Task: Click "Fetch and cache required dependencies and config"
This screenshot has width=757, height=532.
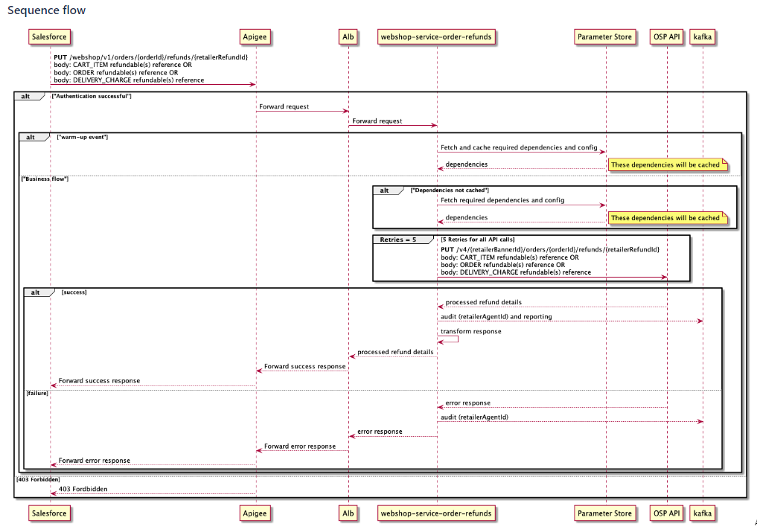Action: [519, 148]
